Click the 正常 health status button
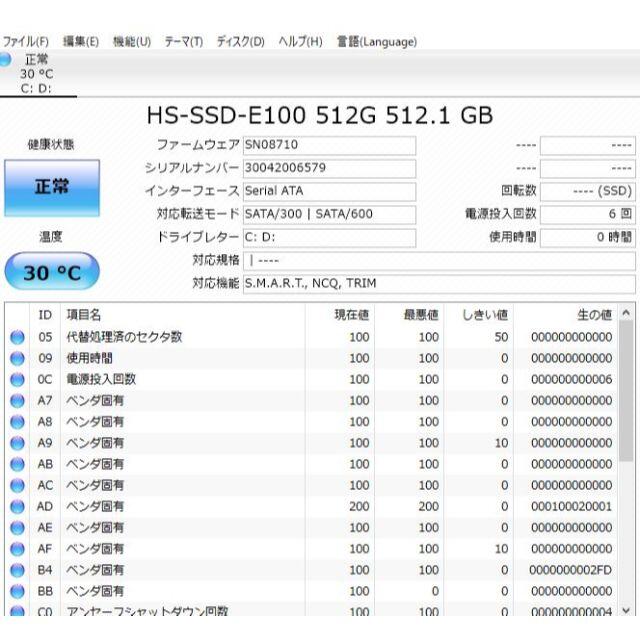This screenshot has width=640, height=640. coord(52,188)
